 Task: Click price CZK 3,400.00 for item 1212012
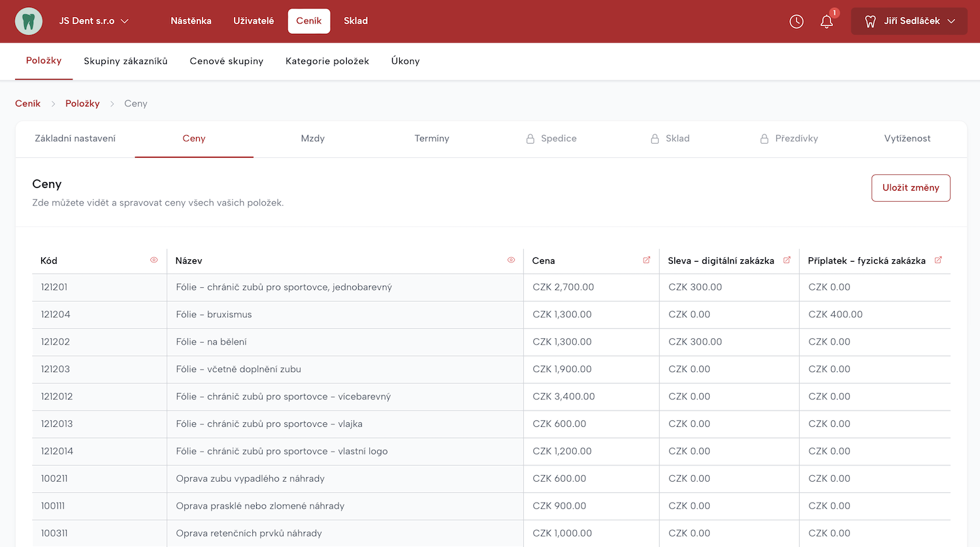pyautogui.click(x=564, y=397)
